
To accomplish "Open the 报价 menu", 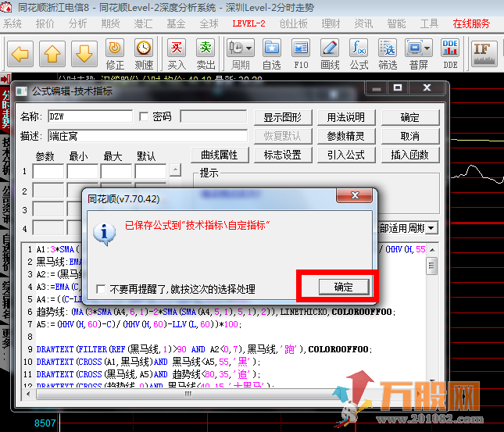I will click(x=45, y=23).
